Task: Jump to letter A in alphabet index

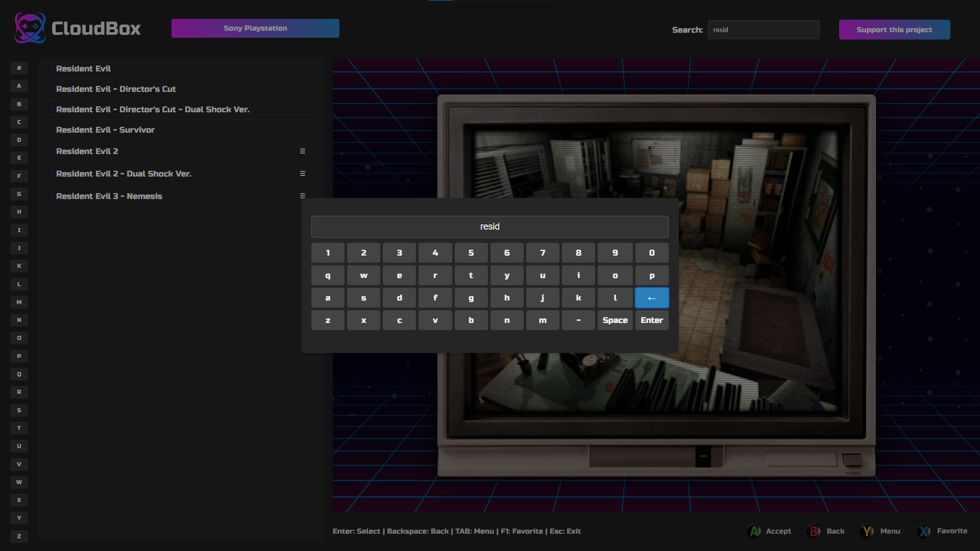Action: (19, 86)
